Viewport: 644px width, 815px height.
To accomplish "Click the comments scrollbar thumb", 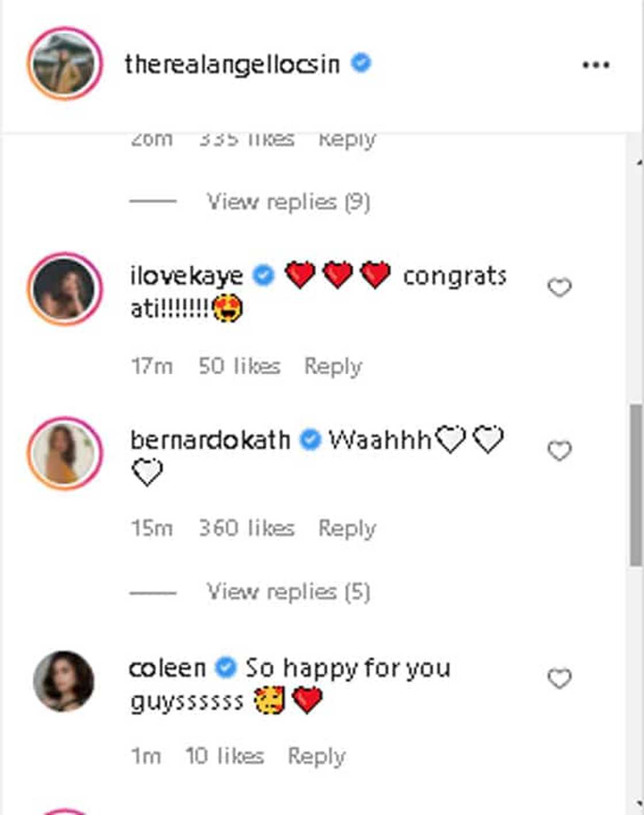I will tap(635, 486).
